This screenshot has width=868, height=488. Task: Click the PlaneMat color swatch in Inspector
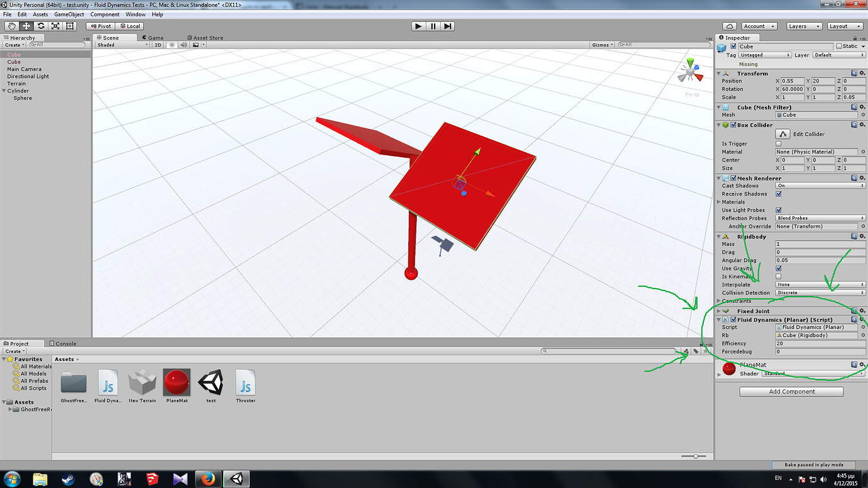click(x=728, y=369)
